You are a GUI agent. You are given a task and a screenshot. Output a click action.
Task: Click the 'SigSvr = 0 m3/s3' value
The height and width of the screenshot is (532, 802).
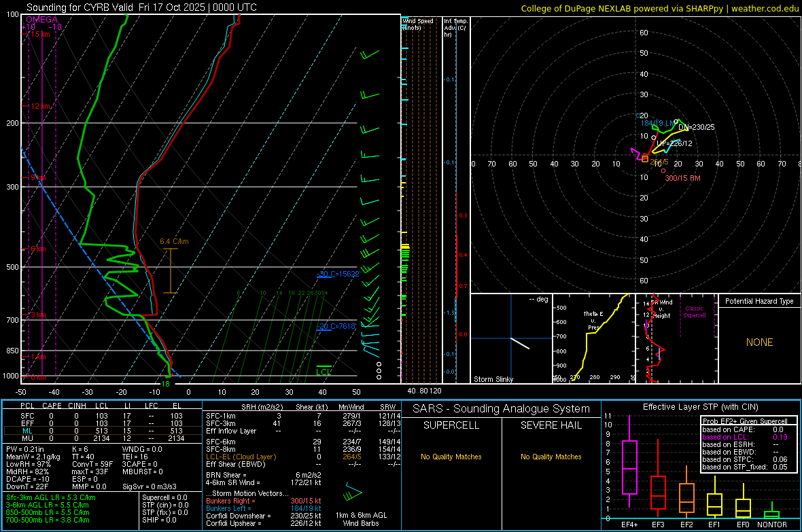coord(150,487)
